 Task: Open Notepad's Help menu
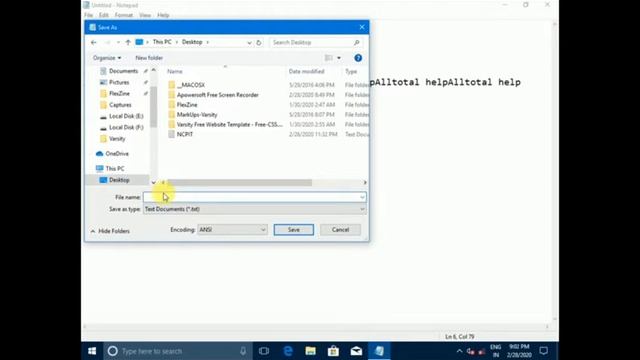[x=163, y=15]
